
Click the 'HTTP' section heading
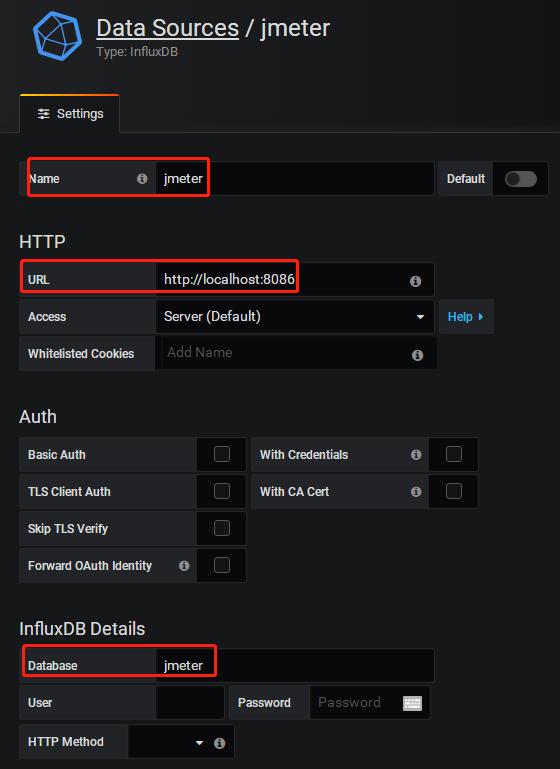[42, 242]
